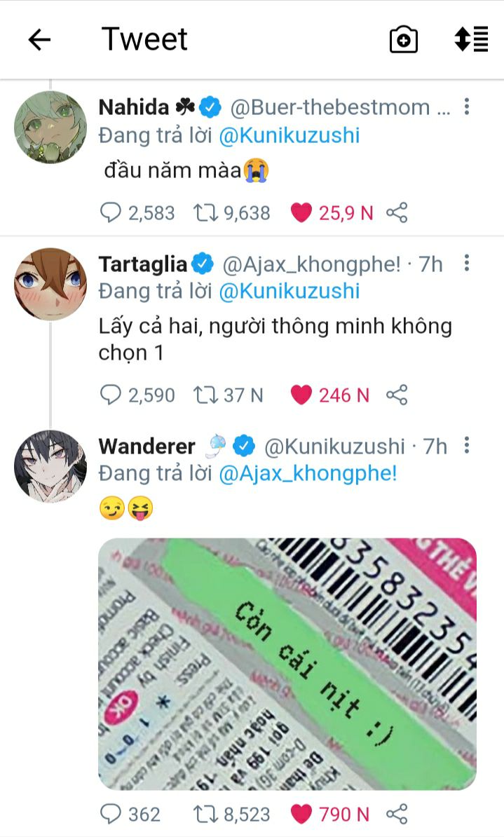View the Còn cái nịt image attachment
This screenshot has width=504, height=837.
[287, 664]
